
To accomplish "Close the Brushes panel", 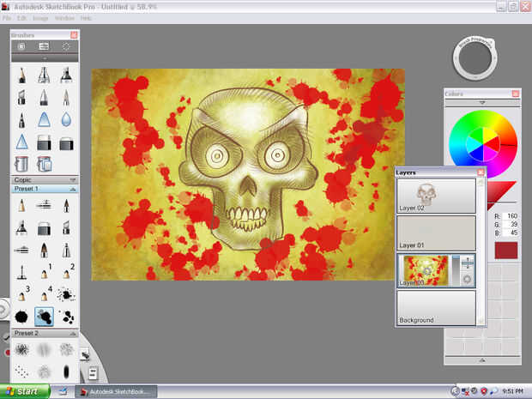I will point(74,35).
